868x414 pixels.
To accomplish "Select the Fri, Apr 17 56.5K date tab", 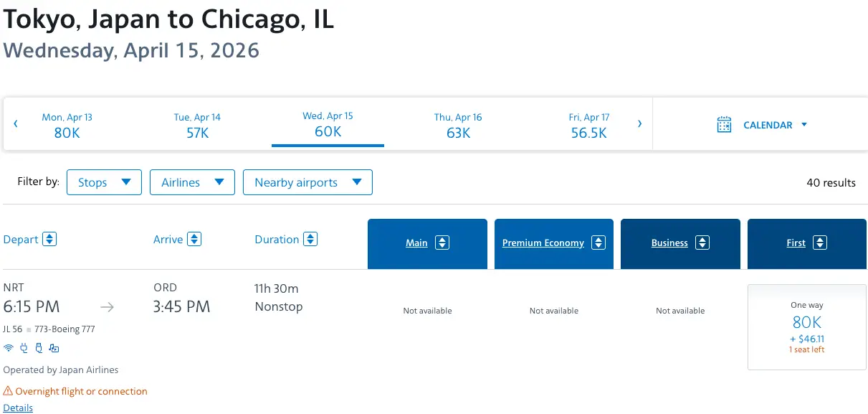I will coord(589,125).
